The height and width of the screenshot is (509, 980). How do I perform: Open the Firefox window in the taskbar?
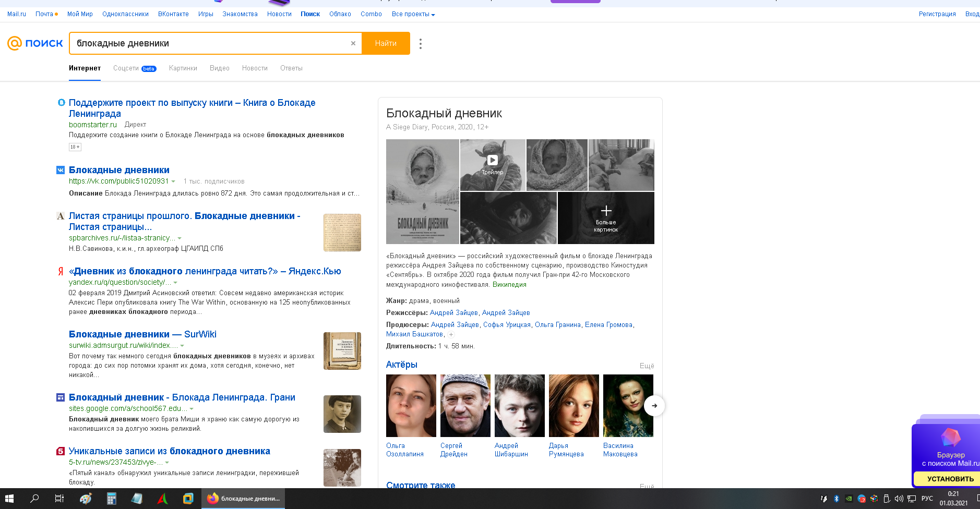243,499
